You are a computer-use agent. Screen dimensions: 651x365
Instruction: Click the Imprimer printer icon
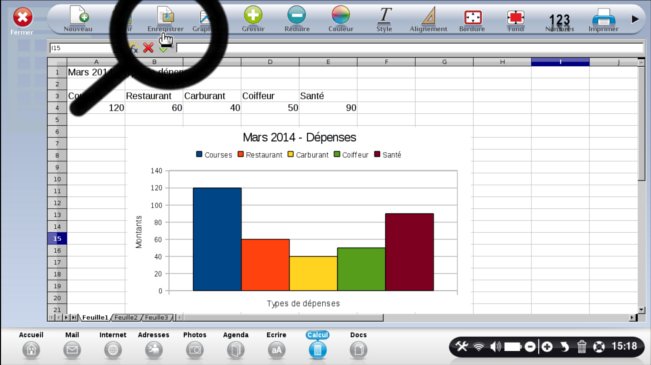click(603, 17)
